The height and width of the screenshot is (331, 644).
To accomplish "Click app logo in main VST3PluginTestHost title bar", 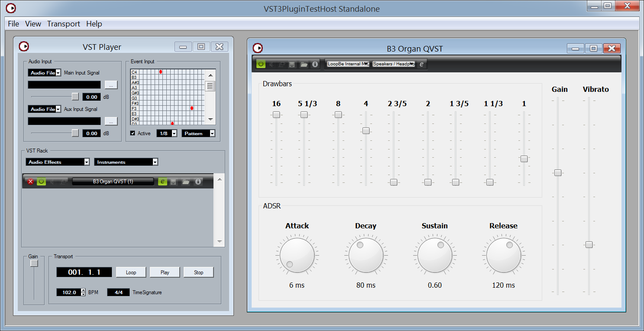I will [x=11, y=8].
